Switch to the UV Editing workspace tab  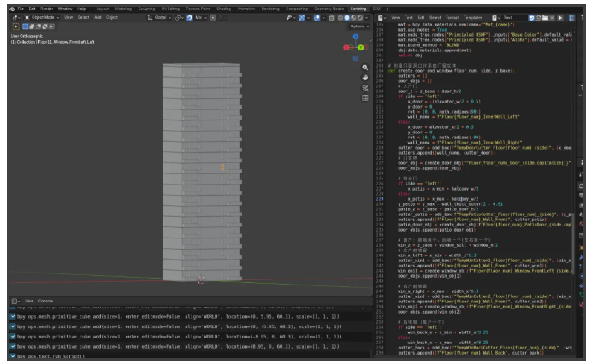(170, 9)
